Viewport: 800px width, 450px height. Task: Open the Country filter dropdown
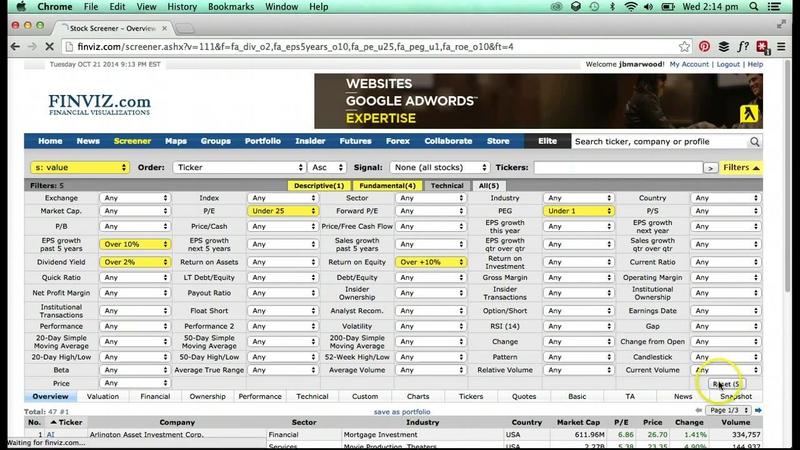[726, 198]
